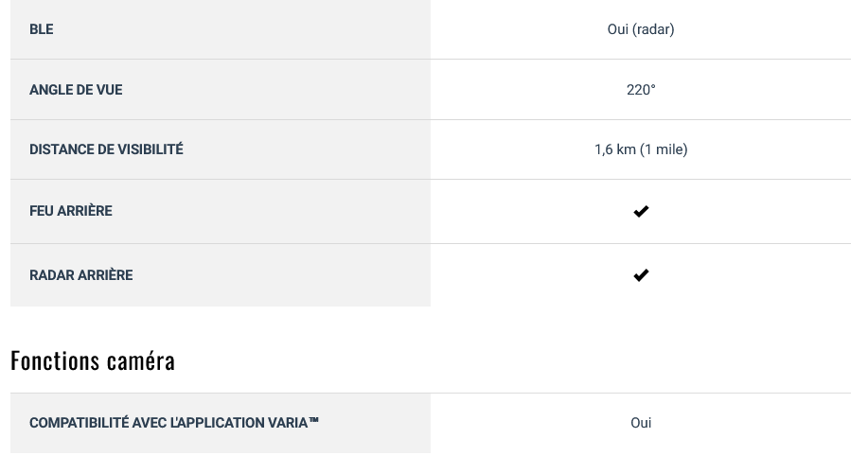Select the ANGLE DE VUE label
The height and width of the screenshot is (473, 868).
click(76, 90)
